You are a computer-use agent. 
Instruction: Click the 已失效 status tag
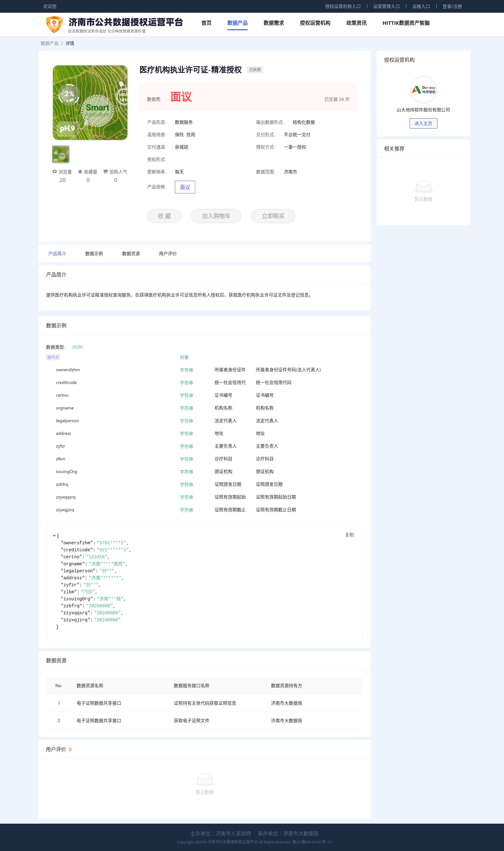coord(255,70)
